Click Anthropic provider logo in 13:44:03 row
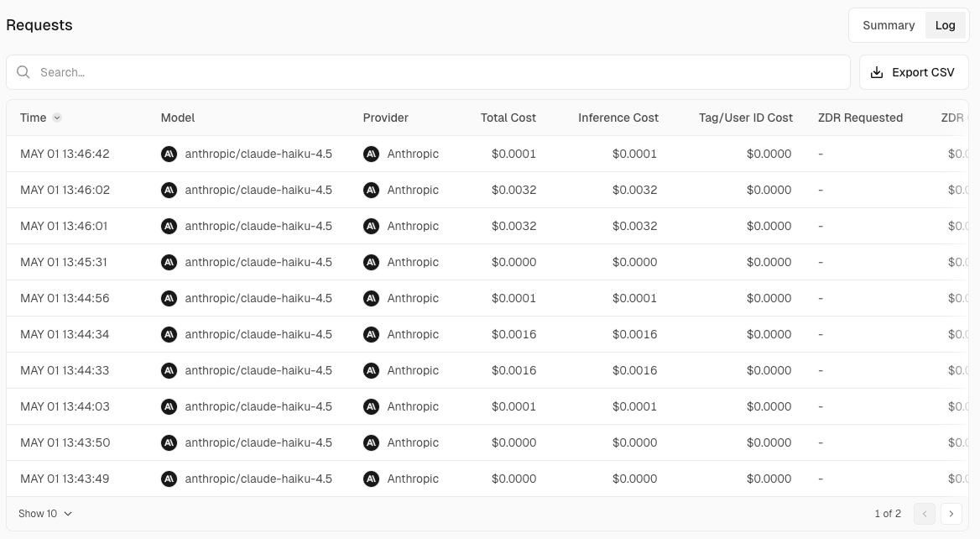 click(371, 407)
